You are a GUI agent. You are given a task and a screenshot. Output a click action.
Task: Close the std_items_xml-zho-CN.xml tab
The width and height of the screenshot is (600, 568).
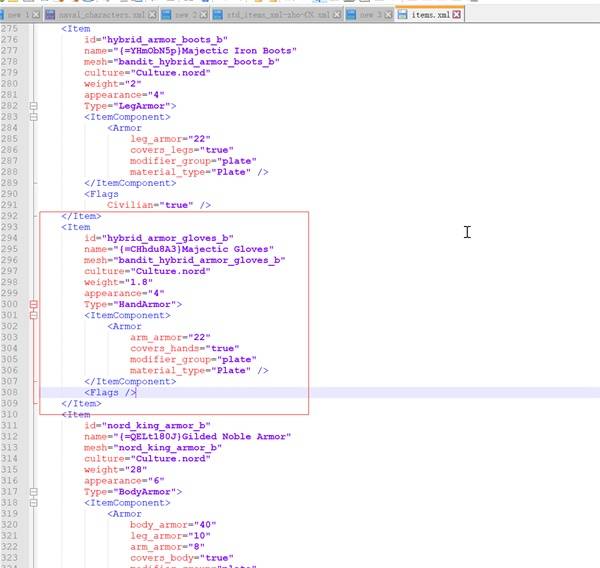337,15
